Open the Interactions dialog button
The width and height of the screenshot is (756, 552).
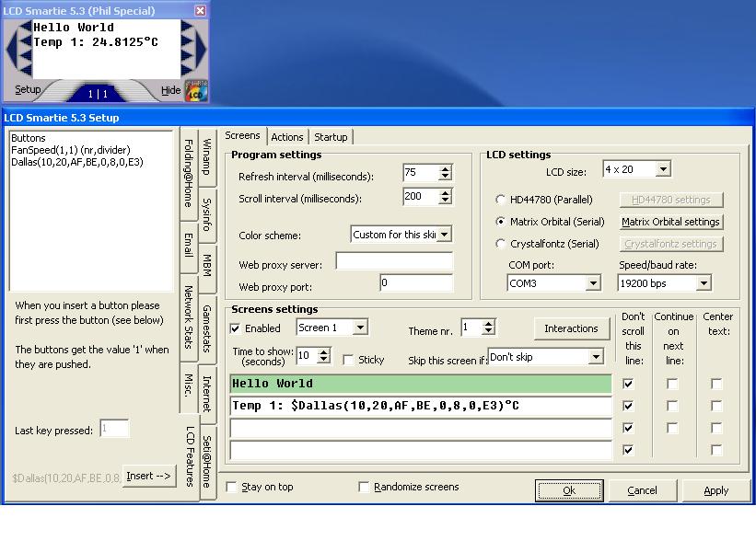(571, 328)
